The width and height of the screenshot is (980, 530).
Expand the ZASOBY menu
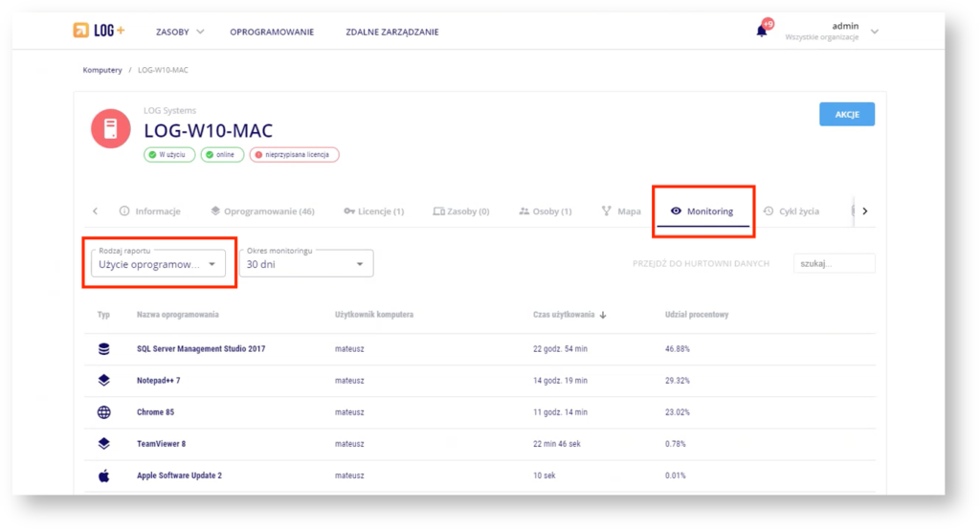click(x=179, y=32)
